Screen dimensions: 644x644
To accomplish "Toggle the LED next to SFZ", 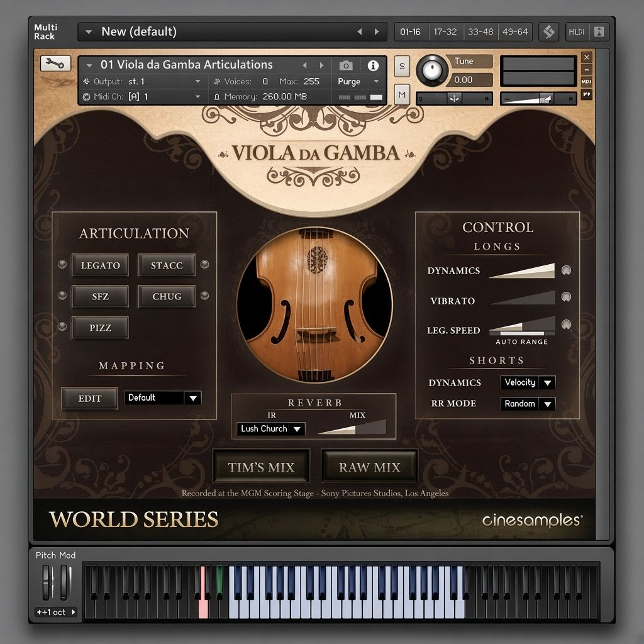I will (62, 296).
